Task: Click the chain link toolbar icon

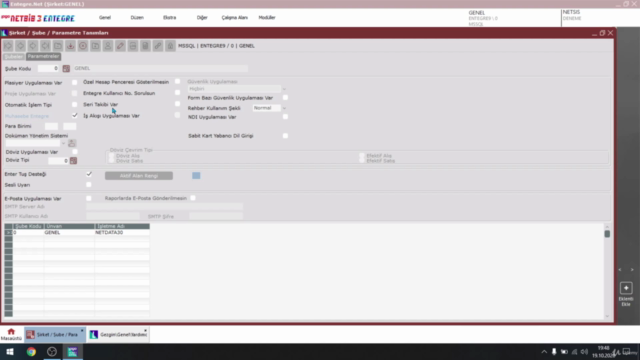Action: pyautogui.click(x=158, y=46)
